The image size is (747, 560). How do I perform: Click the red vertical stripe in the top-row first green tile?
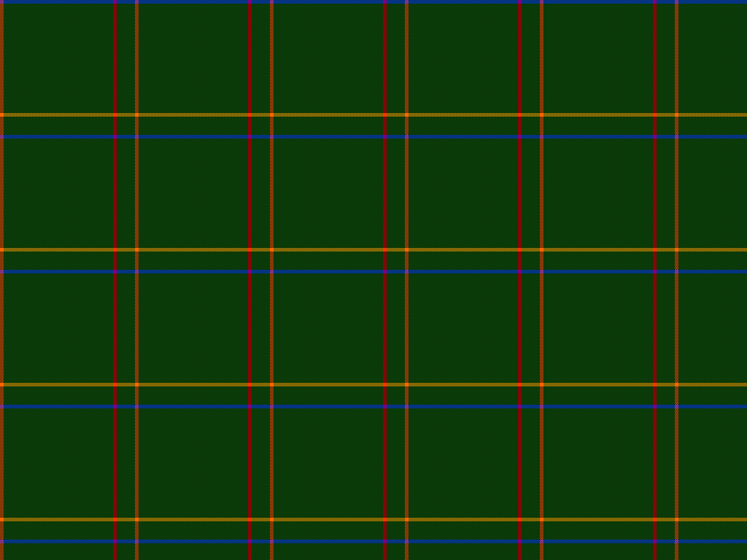tap(250, 58)
